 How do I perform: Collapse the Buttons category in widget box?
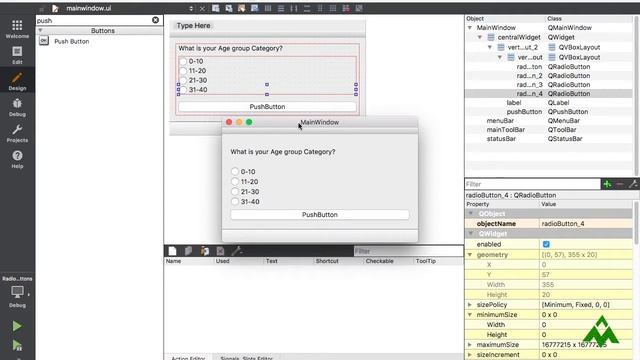tap(40, 30)
